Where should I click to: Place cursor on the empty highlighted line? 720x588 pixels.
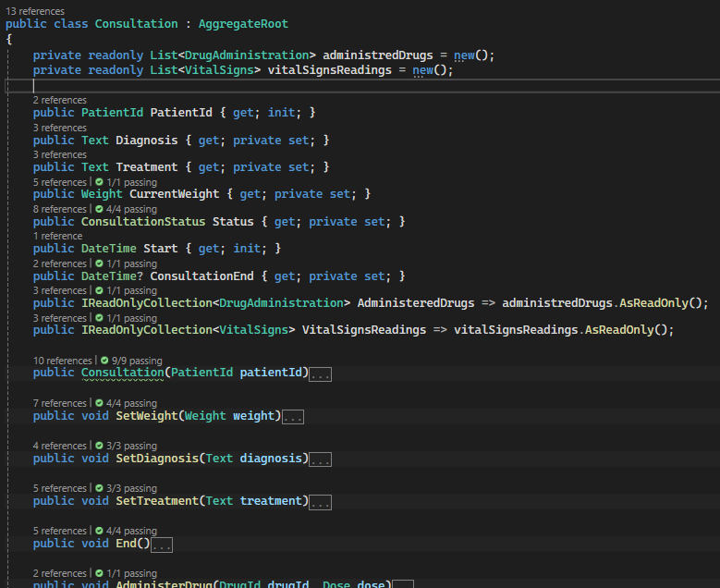pyautogui.click(x=362, y=86)
